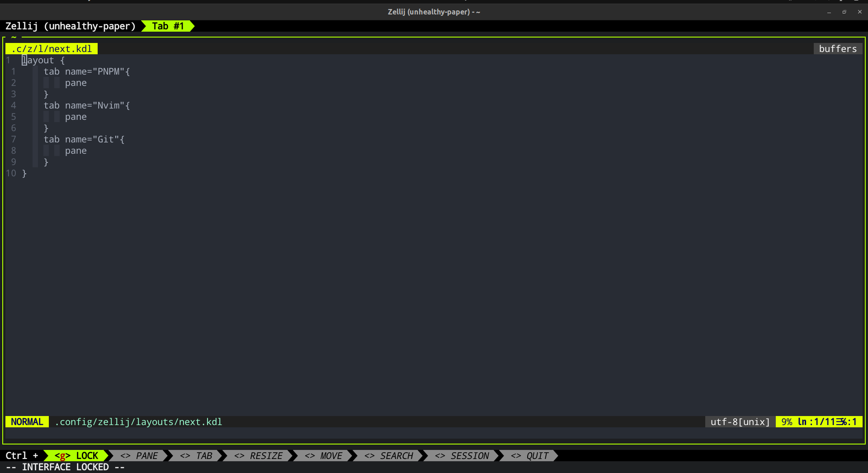
Task: Click the 9% scroll position indicator
Action: 787,421
